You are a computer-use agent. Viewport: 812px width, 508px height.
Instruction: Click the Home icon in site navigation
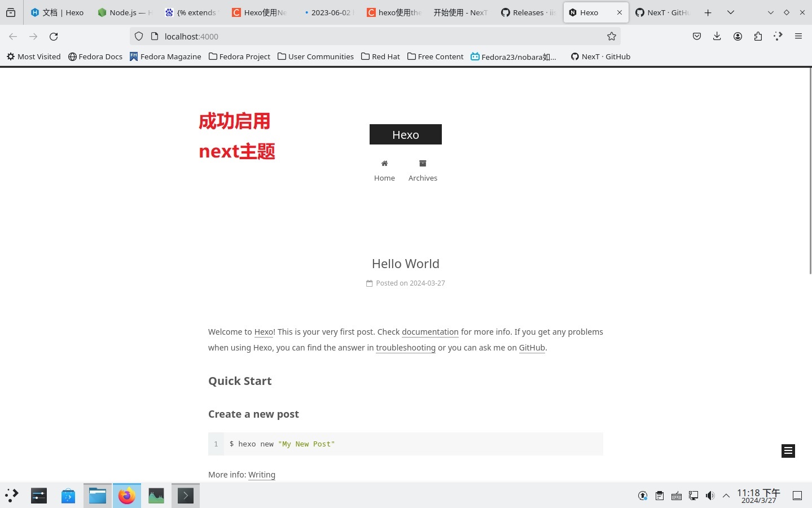(x=384, y=163)
